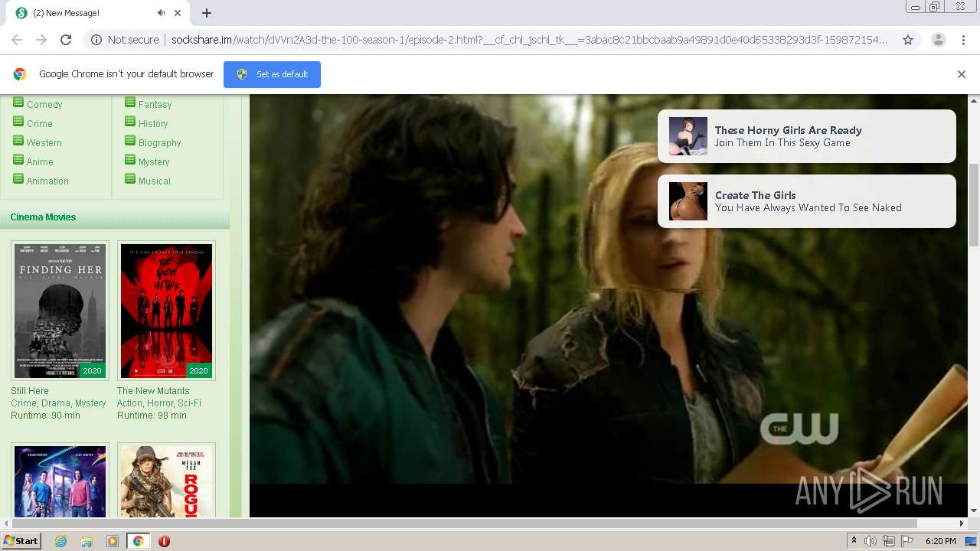The width and height of the screenshot is (980, 551).
Task: Click the green icon beside Musical
Action: coord(130,179)
